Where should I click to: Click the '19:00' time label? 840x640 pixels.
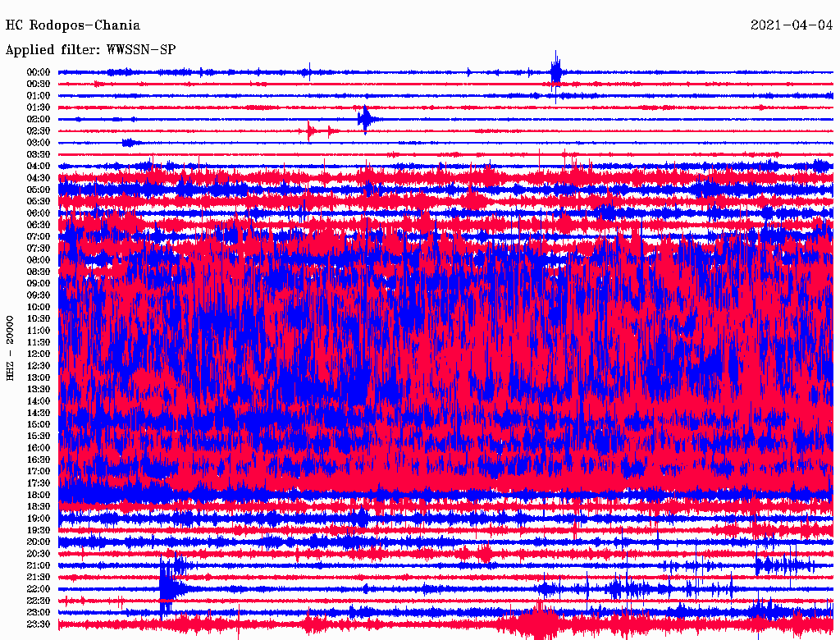(38, 519)
